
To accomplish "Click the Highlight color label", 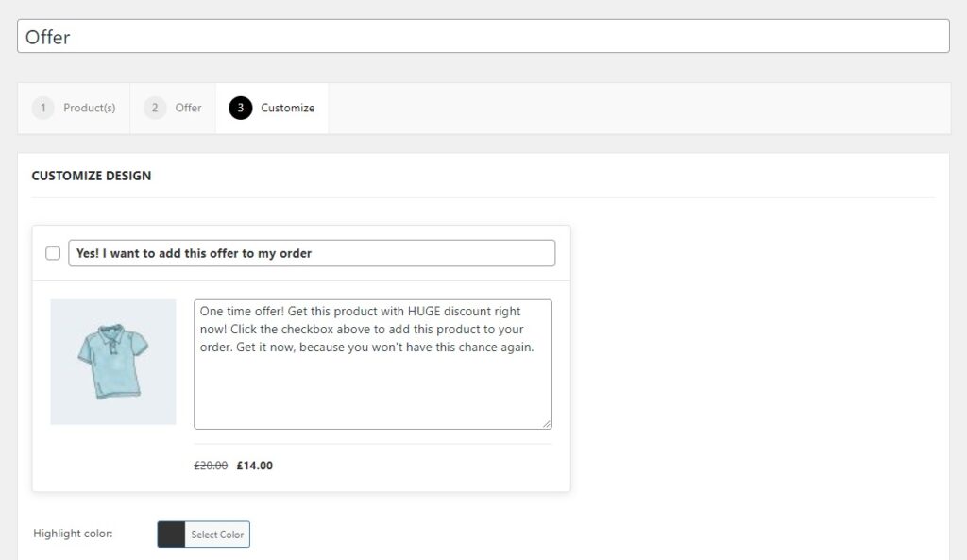I will coord(71,534).
